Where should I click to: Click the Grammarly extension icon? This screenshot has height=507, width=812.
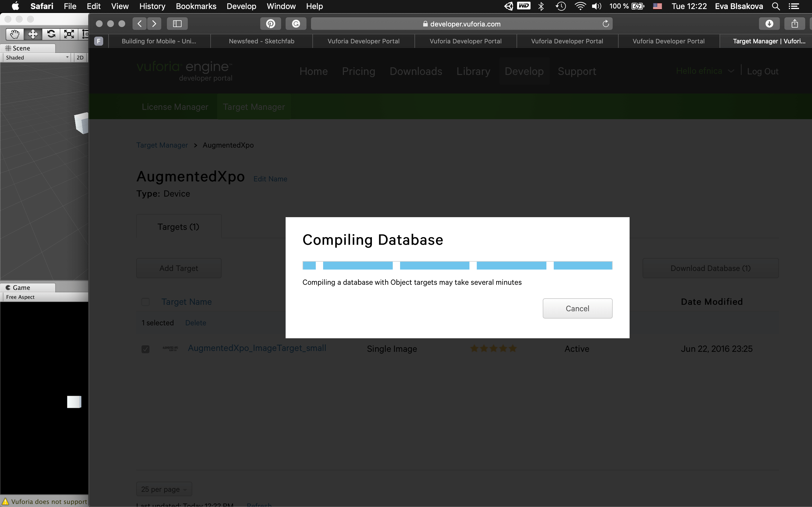coord(295,24)
